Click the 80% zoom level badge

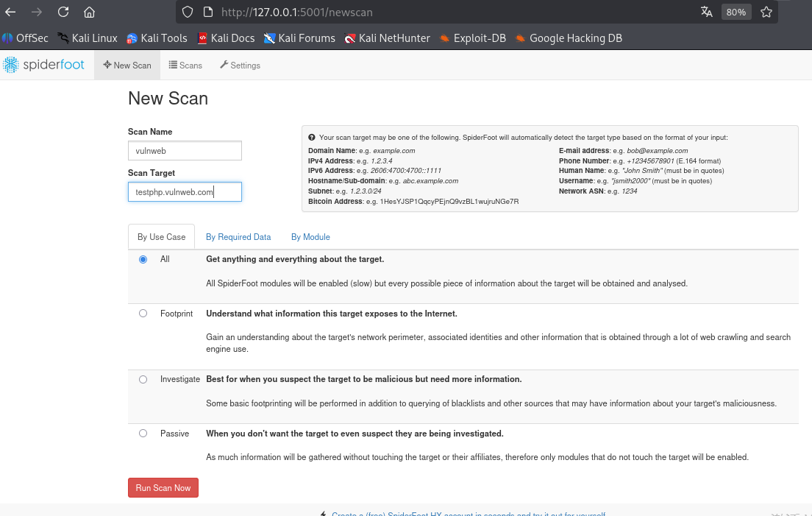point(736,12)
